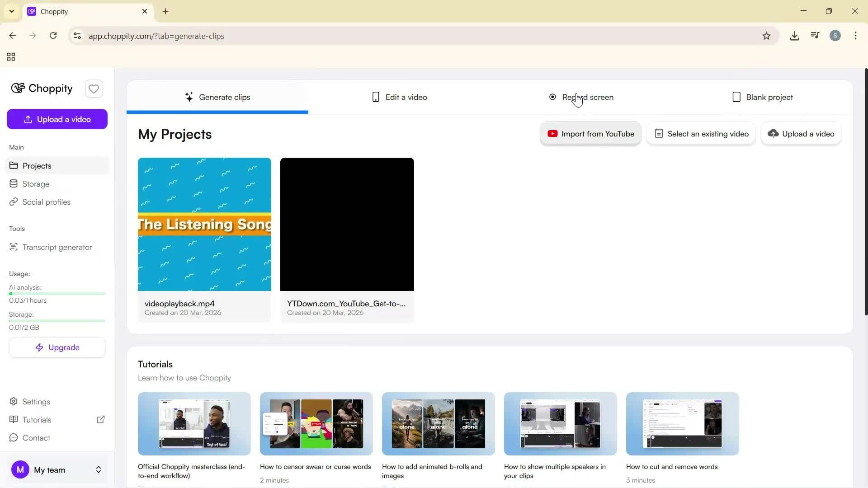
Task: Open the Storage section in the sidebar
Action: [x=36, y=183]
